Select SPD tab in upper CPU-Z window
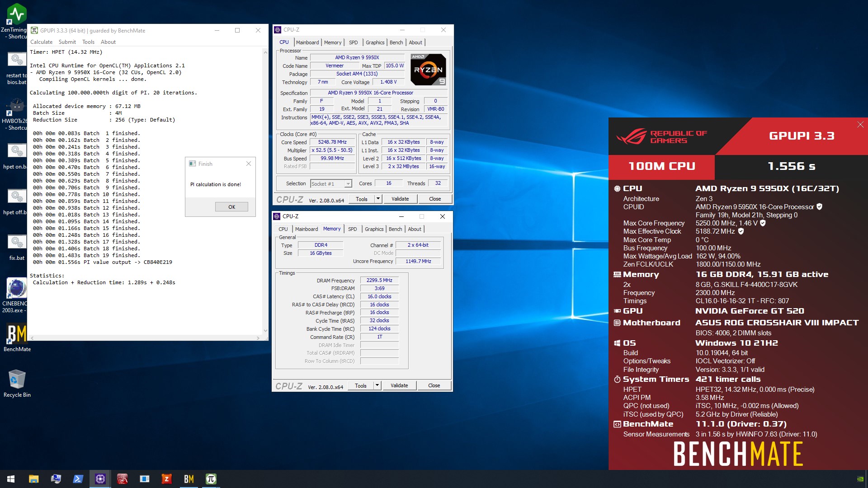 [x=354, y=42]
